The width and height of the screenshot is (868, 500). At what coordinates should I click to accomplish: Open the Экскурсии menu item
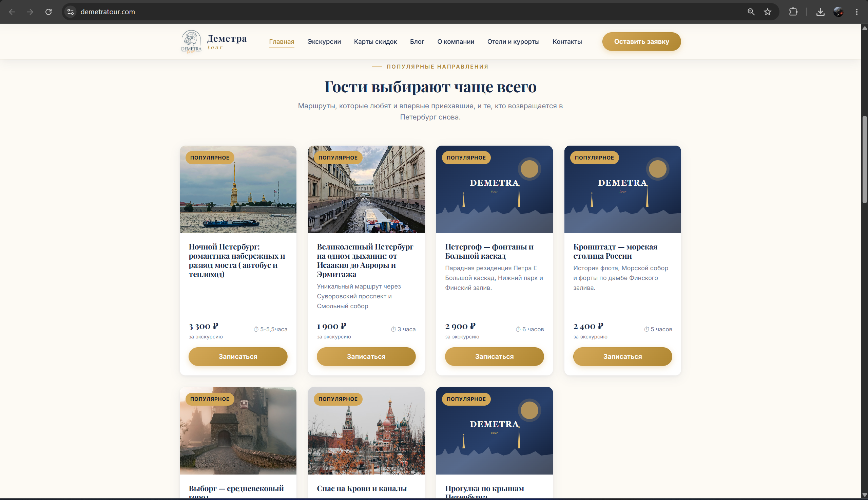coord(324,41)
